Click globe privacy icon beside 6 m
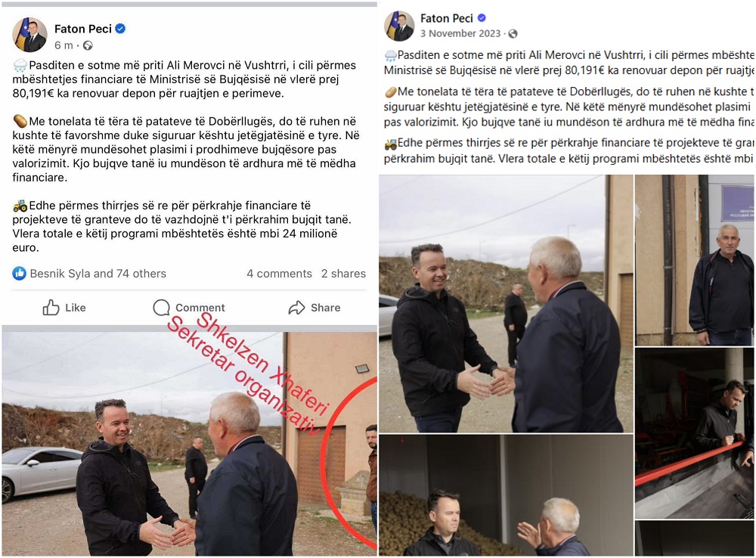Image resolution: width=756 pixels, height=558 pixels. pos(88,45)
